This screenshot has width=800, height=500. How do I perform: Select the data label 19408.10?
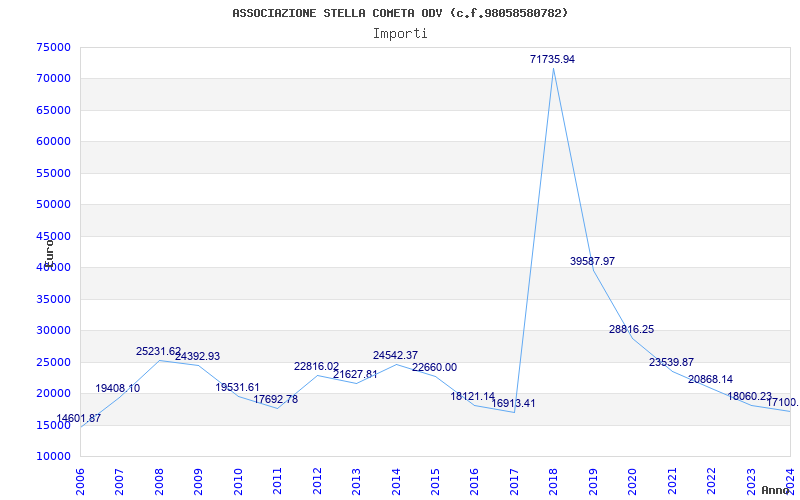coord(117,388)
